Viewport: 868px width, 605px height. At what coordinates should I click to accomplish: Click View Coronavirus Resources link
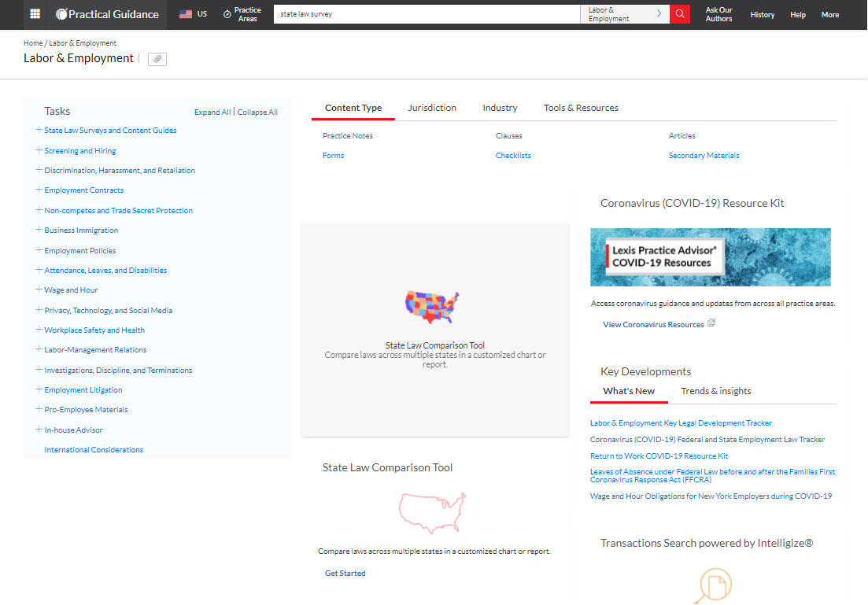(x=653, y=324)
